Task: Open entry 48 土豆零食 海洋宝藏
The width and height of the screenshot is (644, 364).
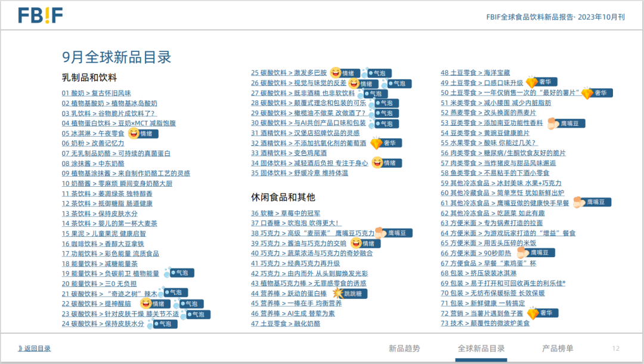Action: pyautogui.click(x=475, y=73)
